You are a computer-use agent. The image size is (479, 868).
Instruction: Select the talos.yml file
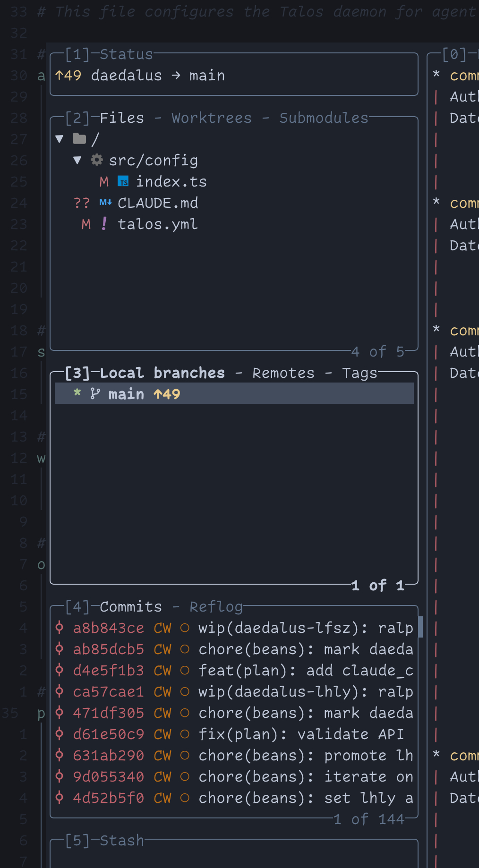[157, 224]
